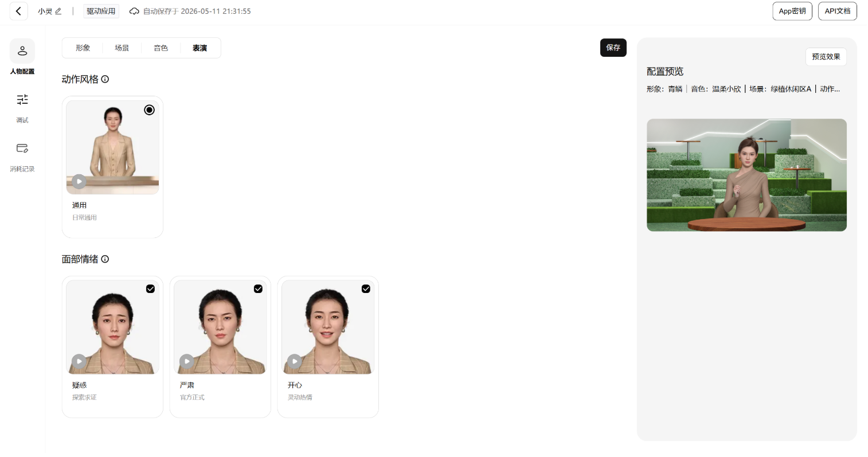Click the 疑惑 face thumbnail image

coord(112,327)
